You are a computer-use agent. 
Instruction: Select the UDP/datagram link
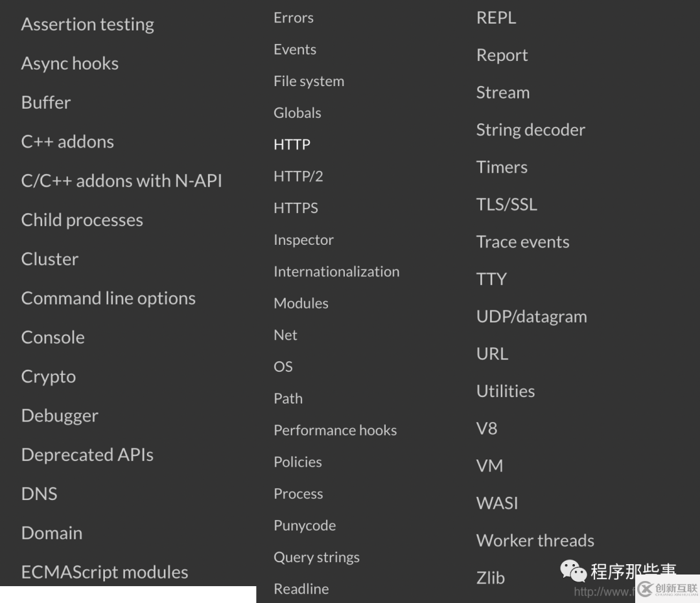pos(531,317)
